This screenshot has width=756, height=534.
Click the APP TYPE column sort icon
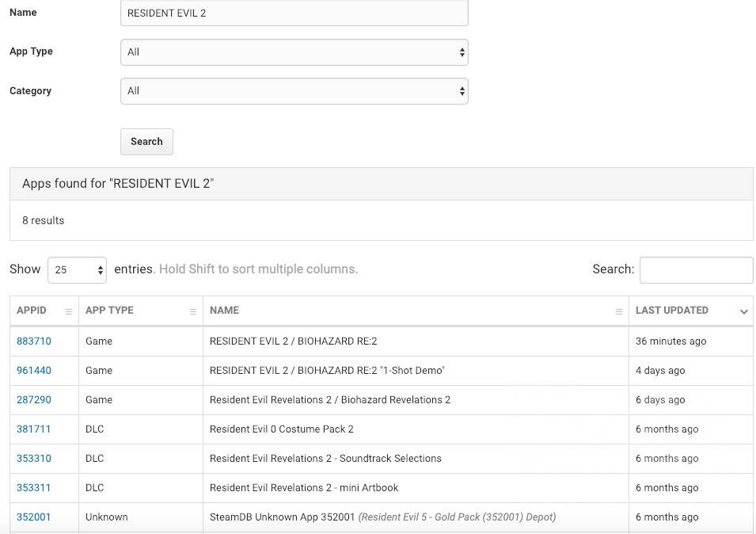[x=192, y=311]
